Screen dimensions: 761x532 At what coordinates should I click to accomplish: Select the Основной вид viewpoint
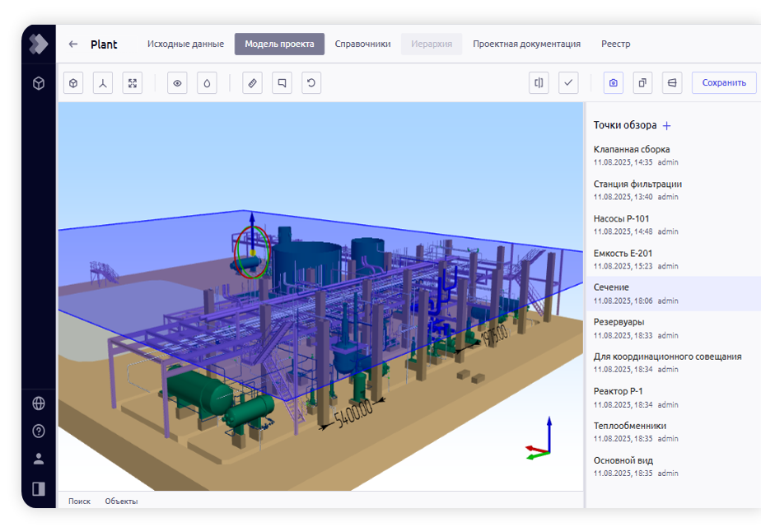674,466
